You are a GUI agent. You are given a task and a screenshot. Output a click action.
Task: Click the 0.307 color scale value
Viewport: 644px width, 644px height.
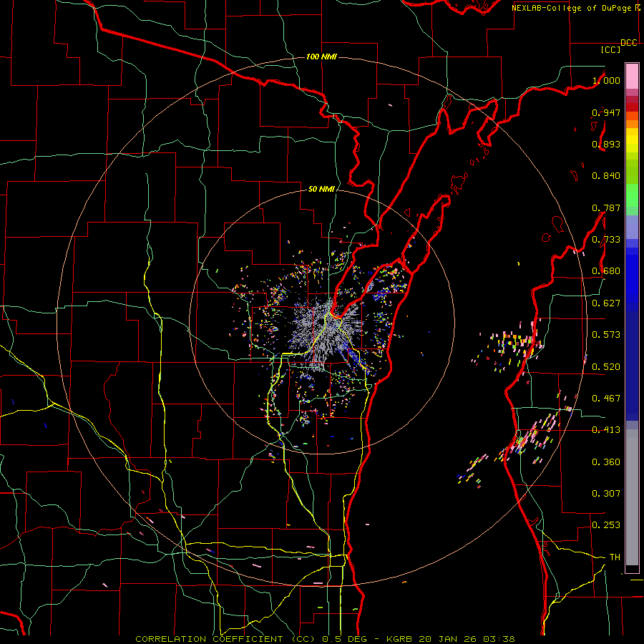[606, 494]
